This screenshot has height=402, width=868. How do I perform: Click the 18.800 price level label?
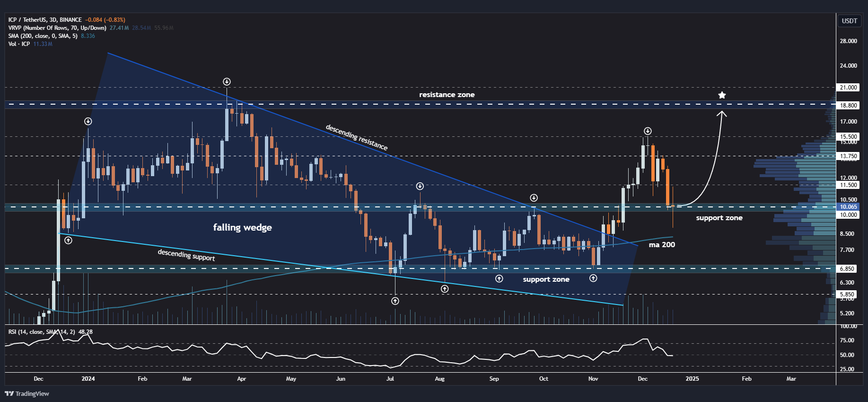848,106
